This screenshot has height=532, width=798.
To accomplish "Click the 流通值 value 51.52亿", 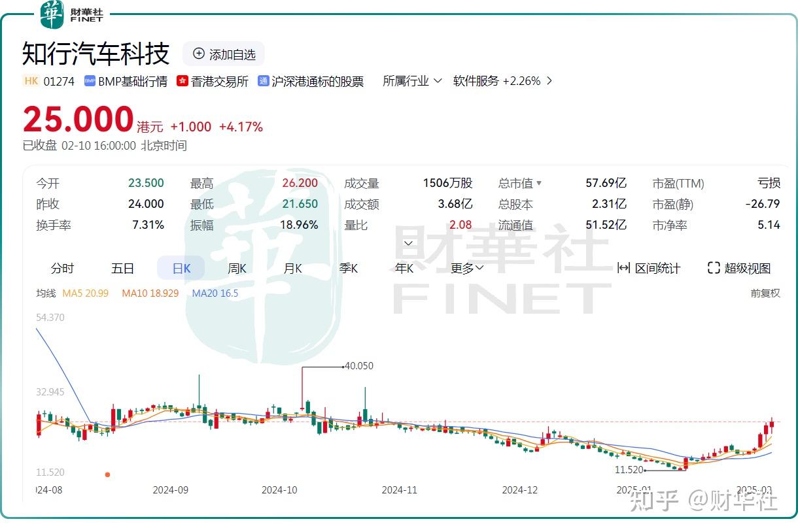I will [606, 225].
